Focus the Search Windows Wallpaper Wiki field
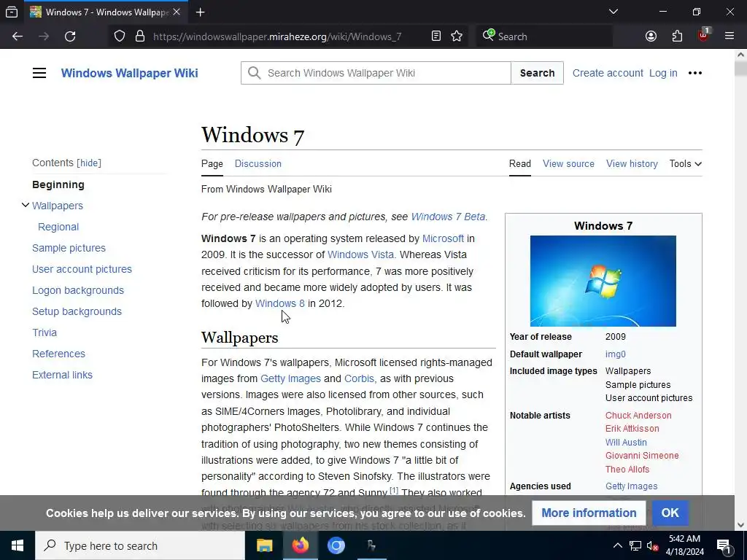 click(x=376, y=73)
